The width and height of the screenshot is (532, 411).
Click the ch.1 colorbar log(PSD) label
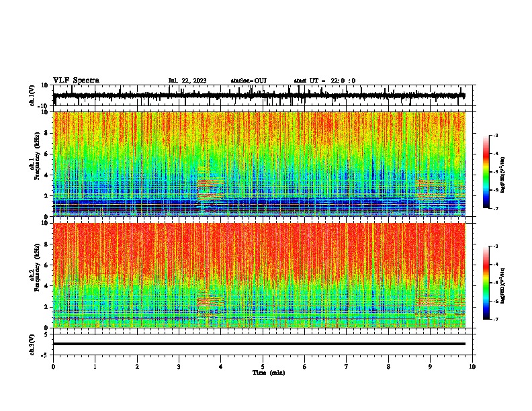502,175
